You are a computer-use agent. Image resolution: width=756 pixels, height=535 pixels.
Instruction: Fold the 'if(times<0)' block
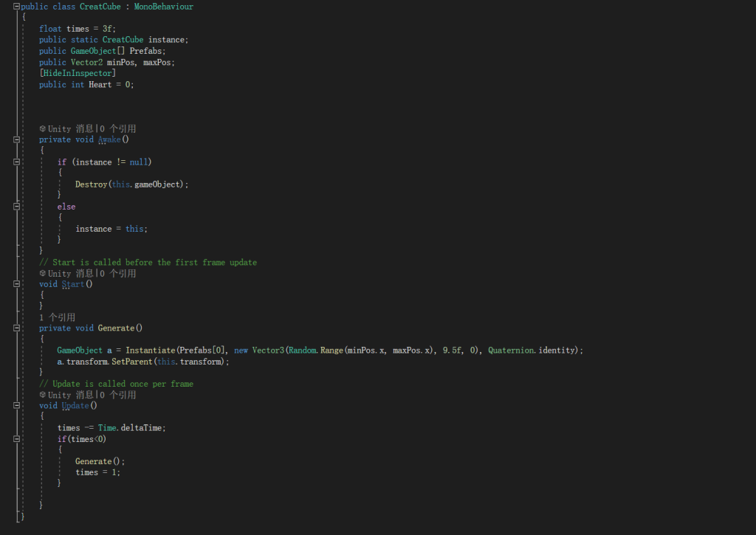tap(16, 439)
